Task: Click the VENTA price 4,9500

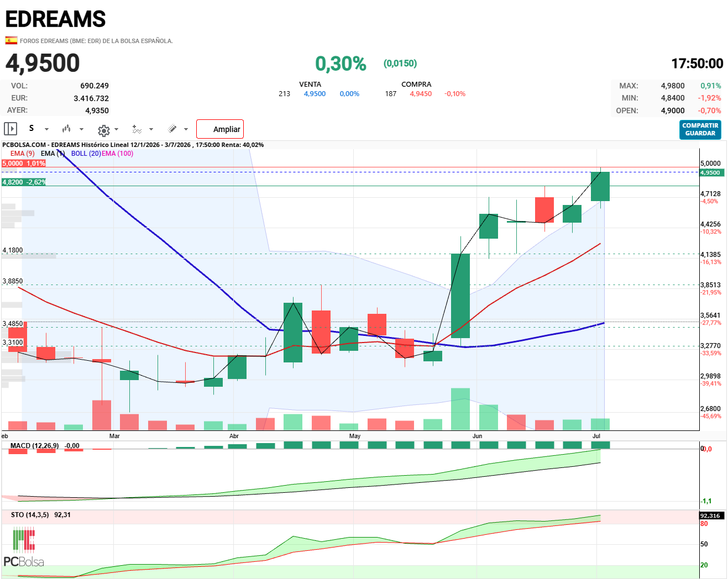Action: 315,94
